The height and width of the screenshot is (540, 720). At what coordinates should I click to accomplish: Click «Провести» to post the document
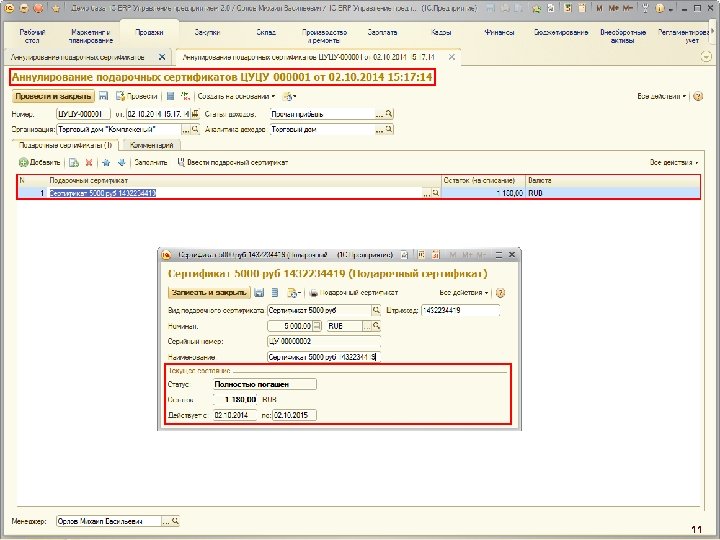(137, 96)
